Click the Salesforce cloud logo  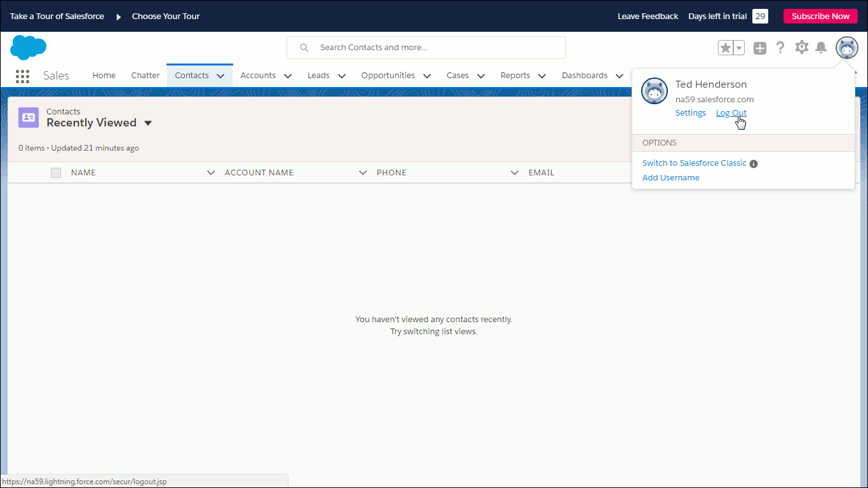pyautogui.click(x=29, y=48)
